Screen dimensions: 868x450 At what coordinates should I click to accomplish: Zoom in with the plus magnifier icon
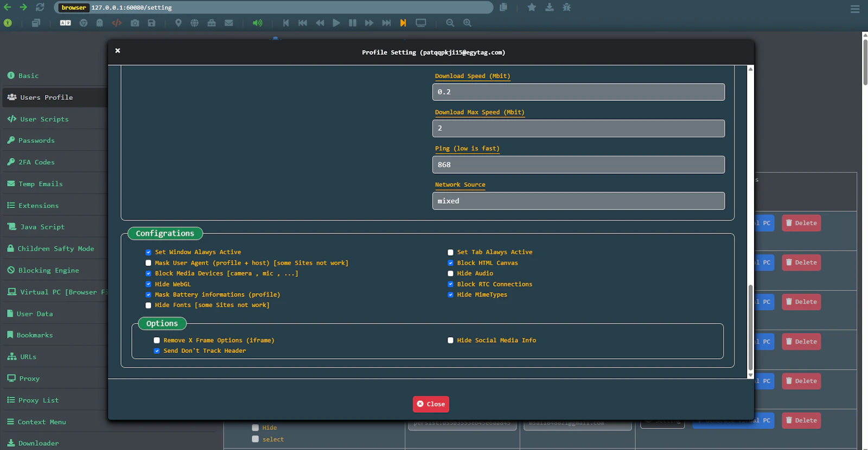coord(468,23)
